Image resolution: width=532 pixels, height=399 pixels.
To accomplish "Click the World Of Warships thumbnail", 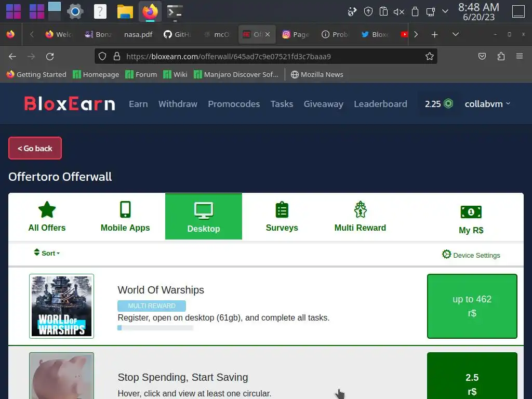I will 61,306.
